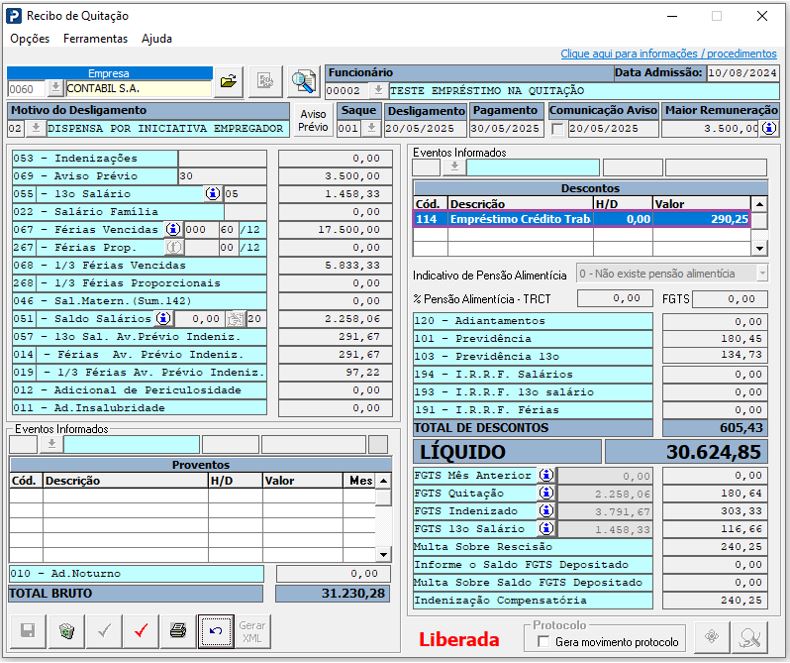Click small calendar icon in Saldo Salários
This screenshot has height=663, width=790.
(x=235, y=319)
